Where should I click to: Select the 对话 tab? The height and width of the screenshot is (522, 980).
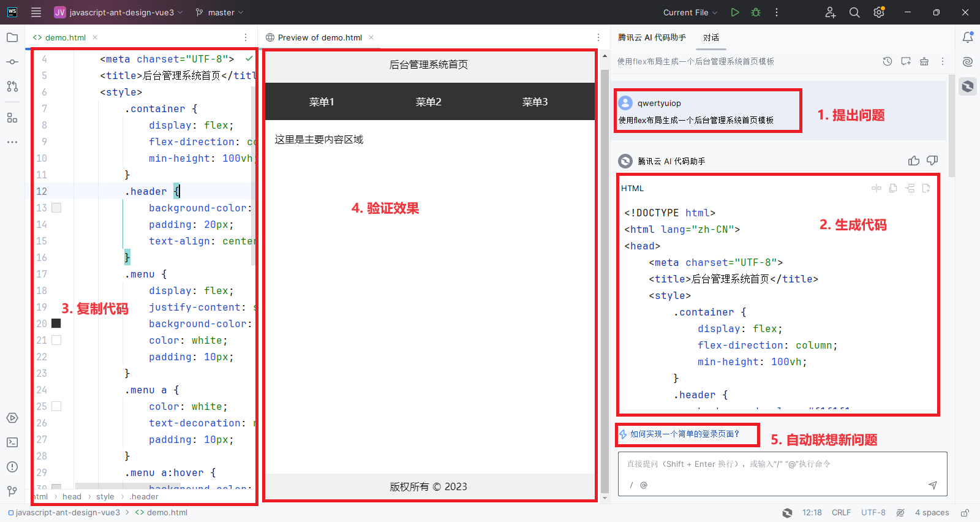pos(711,37)
